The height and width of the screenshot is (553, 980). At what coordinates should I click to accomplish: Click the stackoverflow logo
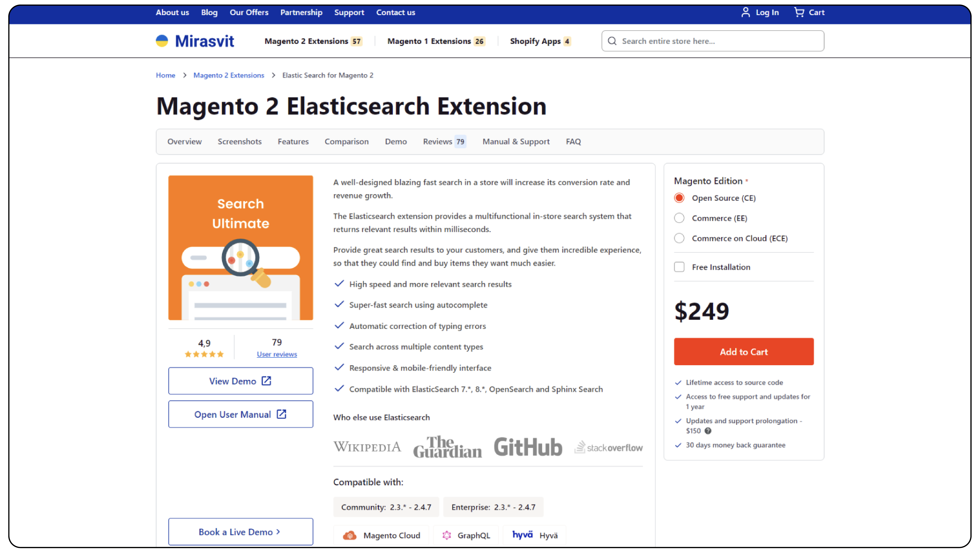608,447
